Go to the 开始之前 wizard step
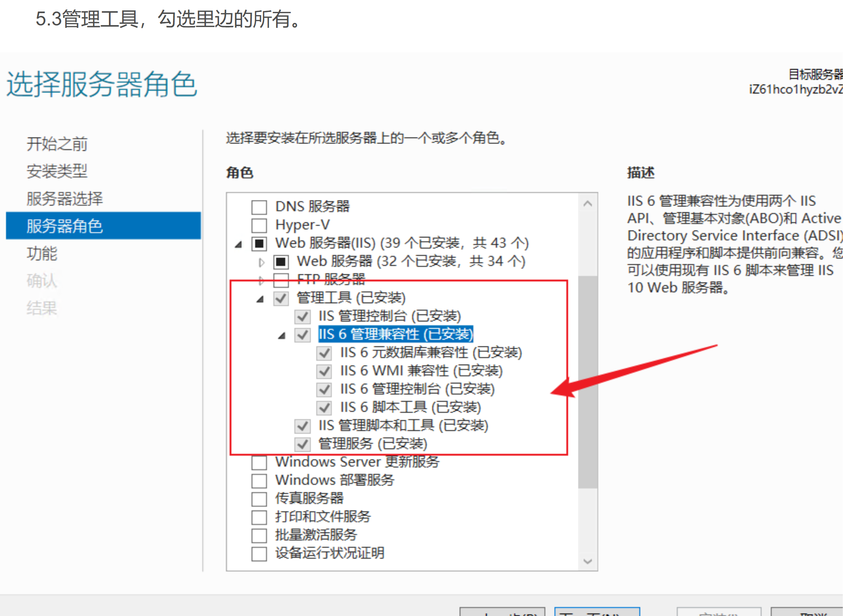The height and width of the screenshot is (616, 850). tap(57, 144)
